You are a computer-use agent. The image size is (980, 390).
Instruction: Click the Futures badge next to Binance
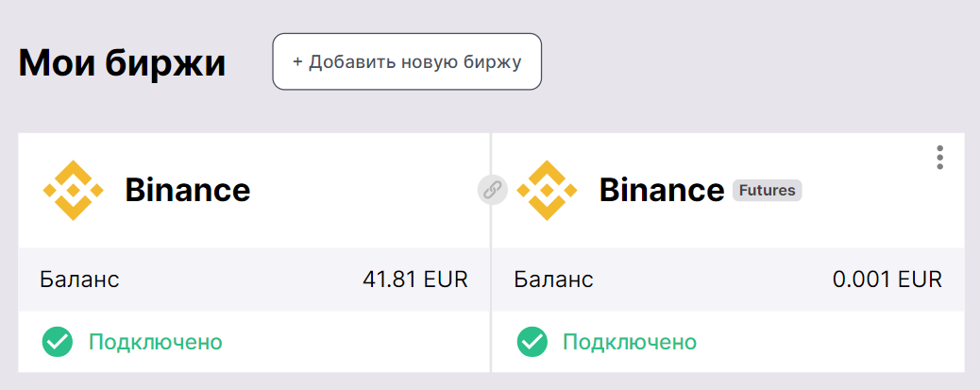[767, 191]
